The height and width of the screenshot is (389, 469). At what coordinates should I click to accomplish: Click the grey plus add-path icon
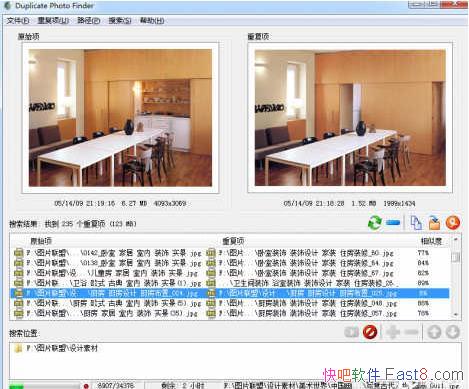[x=393, y=332]
